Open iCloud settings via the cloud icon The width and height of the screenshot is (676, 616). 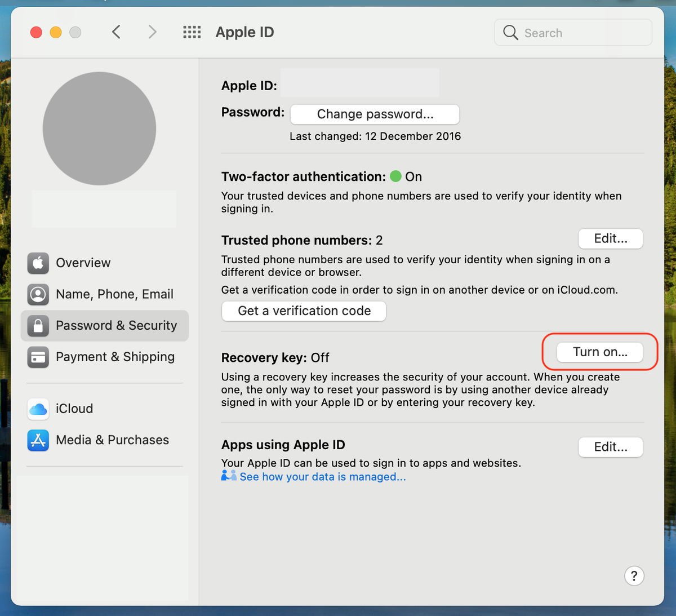[x=37, y=409]
